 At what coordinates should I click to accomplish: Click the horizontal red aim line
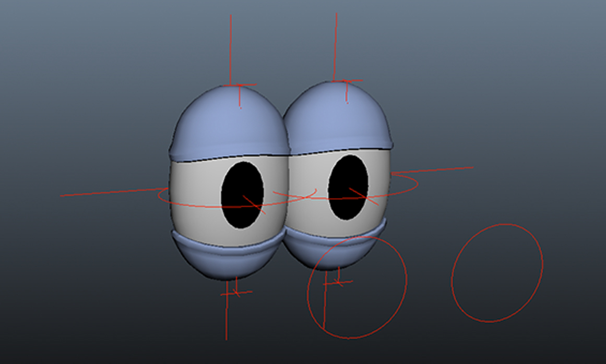pyautogui.click(x=104, y=195)
